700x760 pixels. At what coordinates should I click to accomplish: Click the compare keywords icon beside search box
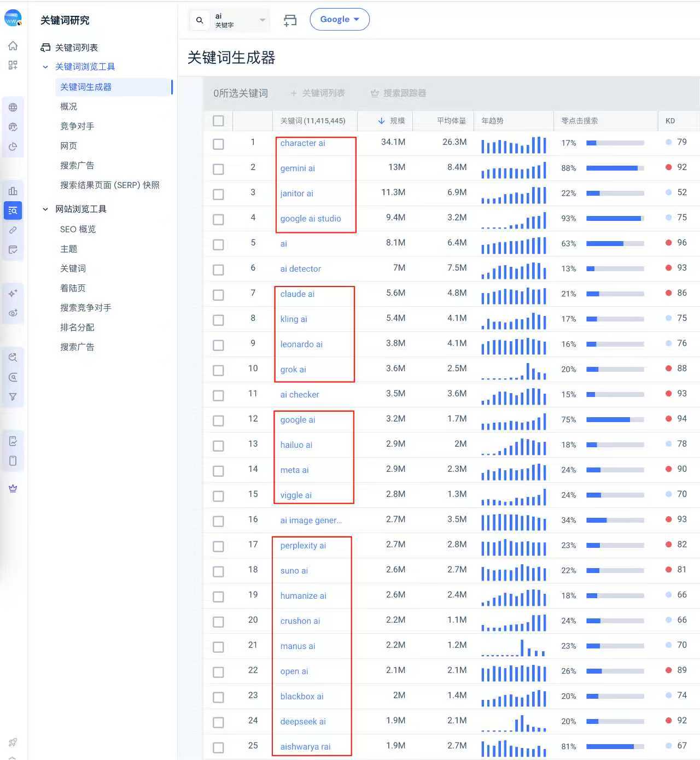(x=290, y=20)
